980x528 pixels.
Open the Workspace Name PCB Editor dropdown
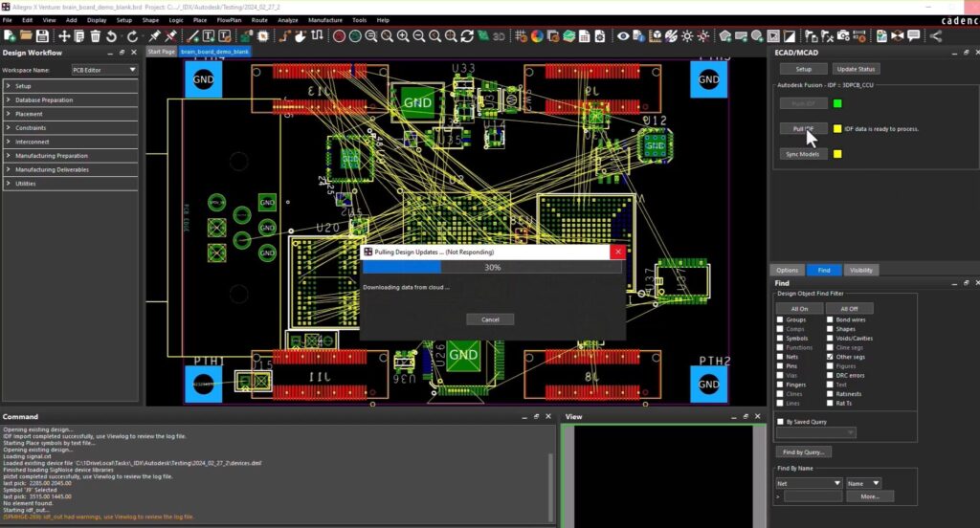tap(104, 70)
